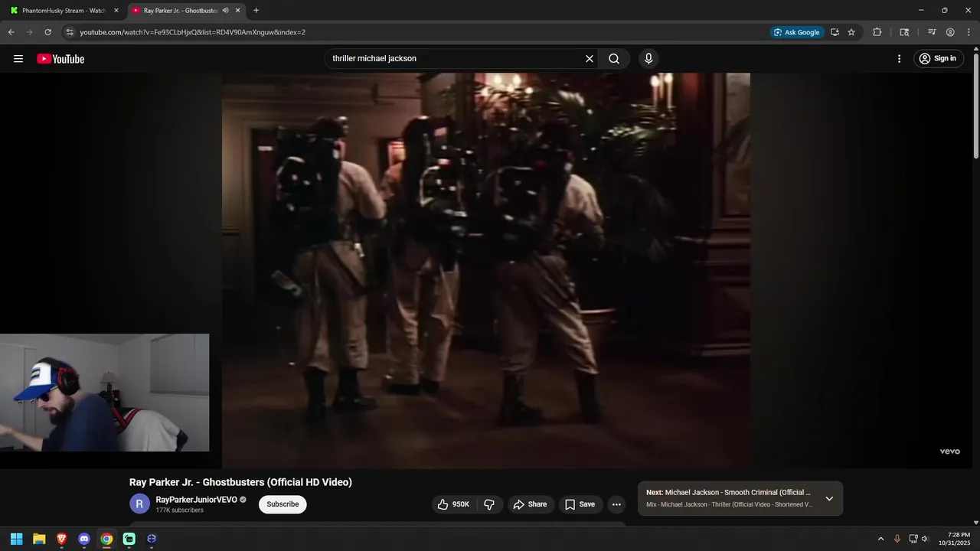Image resolution: width=980 pixels, height=551 pixels.
Task: Open YouTube settings three-dot menu
Action: click(x=900, y=59)
